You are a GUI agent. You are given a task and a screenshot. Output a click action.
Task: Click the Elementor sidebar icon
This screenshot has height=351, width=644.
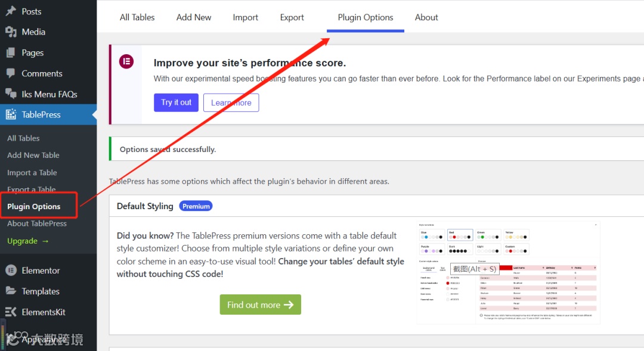(11, 270)
